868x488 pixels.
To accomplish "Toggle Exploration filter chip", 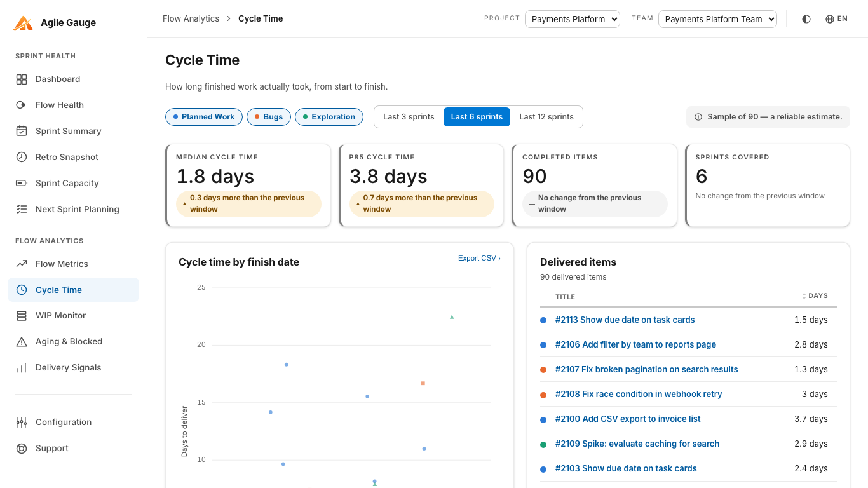I will point(329,117).
